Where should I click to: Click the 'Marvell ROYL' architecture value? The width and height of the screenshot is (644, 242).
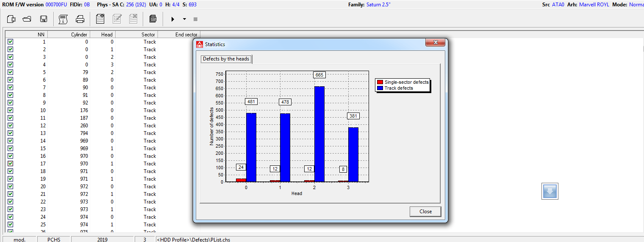click(x=594, y=5)
